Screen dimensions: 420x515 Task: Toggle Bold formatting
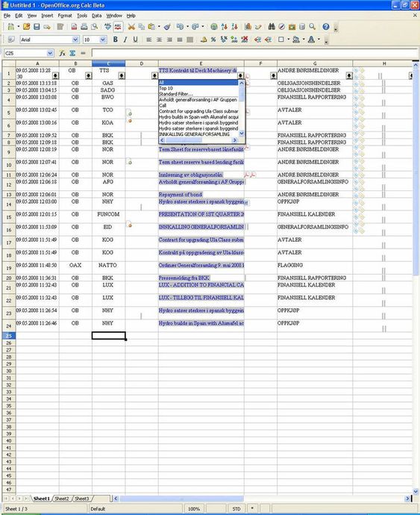pyautogui.click(x=116, y=40)
